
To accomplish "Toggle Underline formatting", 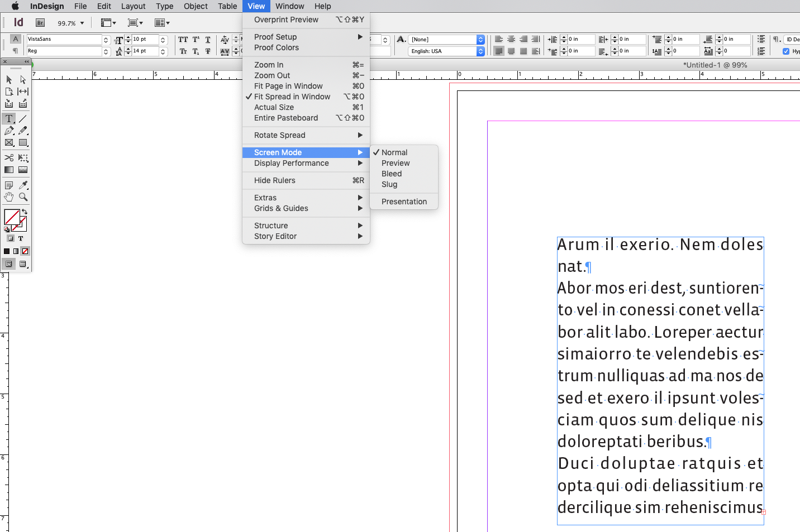I will click(x=207, y=40).
